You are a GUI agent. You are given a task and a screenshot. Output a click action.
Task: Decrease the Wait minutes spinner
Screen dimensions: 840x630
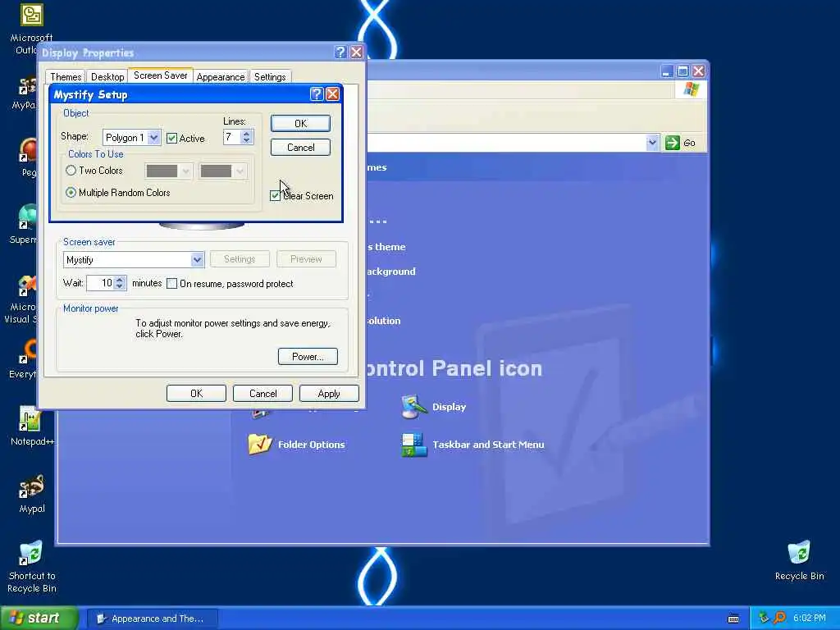120,286
